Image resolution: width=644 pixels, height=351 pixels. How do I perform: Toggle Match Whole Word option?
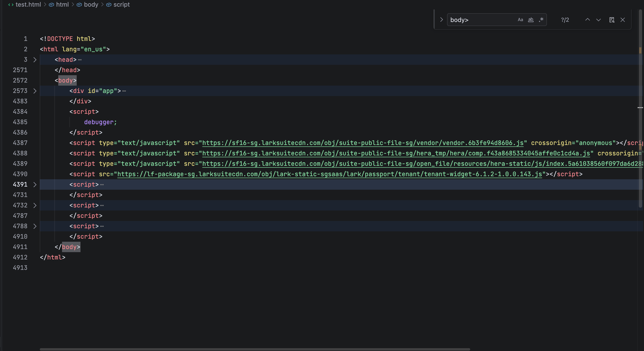click(531, 20)
